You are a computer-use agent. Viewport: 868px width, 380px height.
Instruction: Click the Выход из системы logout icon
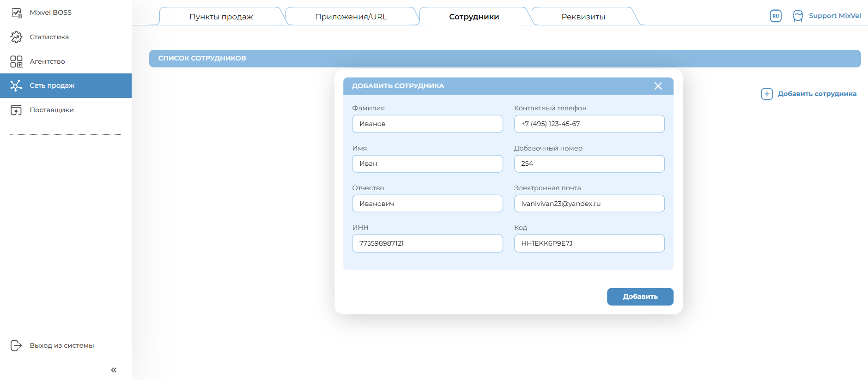coord(16,345)
